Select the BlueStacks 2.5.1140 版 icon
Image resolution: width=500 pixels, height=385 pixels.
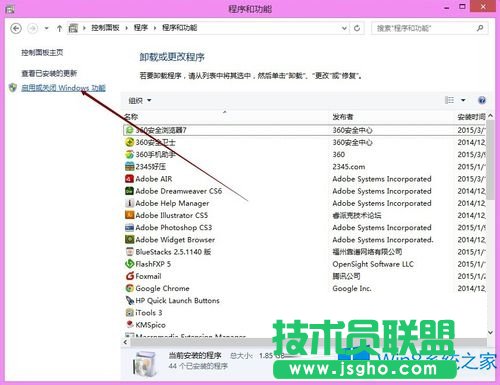[129, 252]
